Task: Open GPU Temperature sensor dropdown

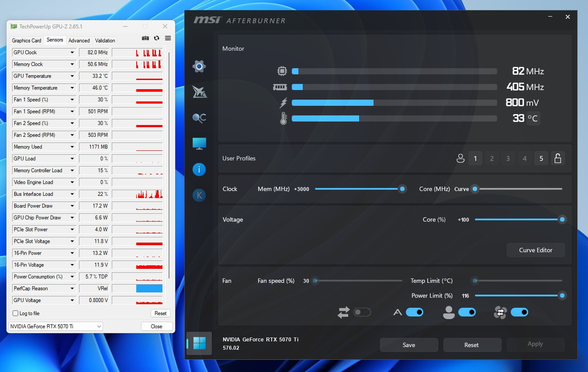Action: click(x=72, y=76)
